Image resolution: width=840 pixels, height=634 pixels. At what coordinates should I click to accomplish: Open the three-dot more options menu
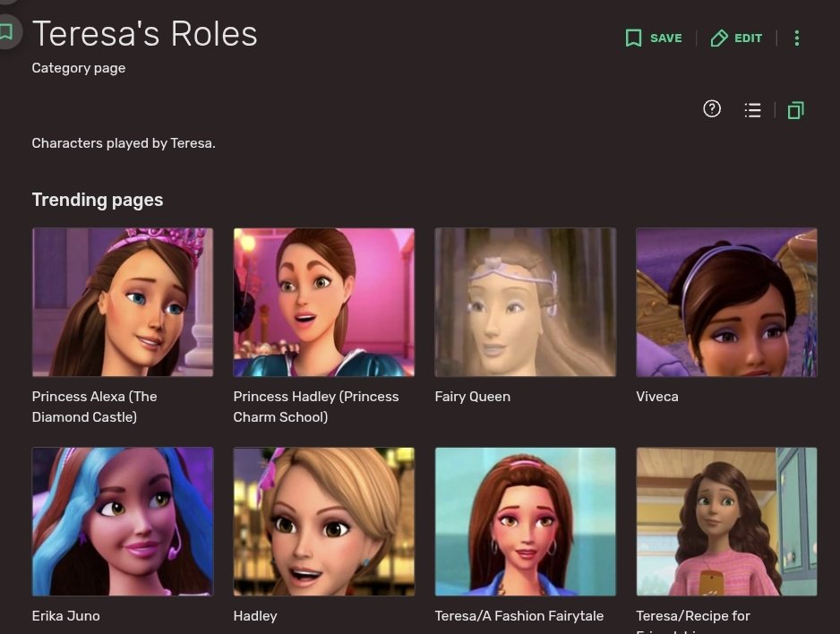pyautogui.click(x=797, y=38)
